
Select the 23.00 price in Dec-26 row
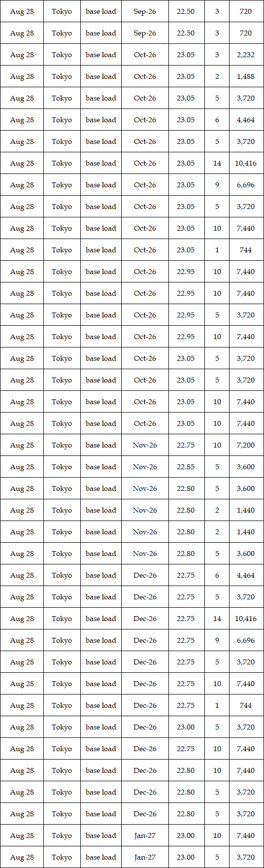click(186, 727)
